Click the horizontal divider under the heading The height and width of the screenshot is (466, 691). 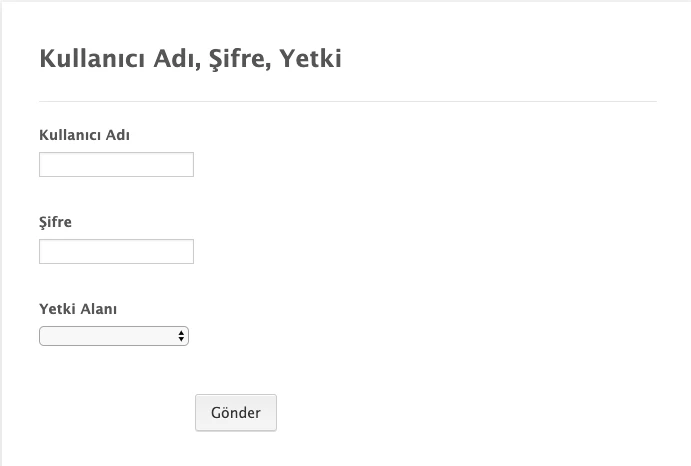[x=347, y=101]
